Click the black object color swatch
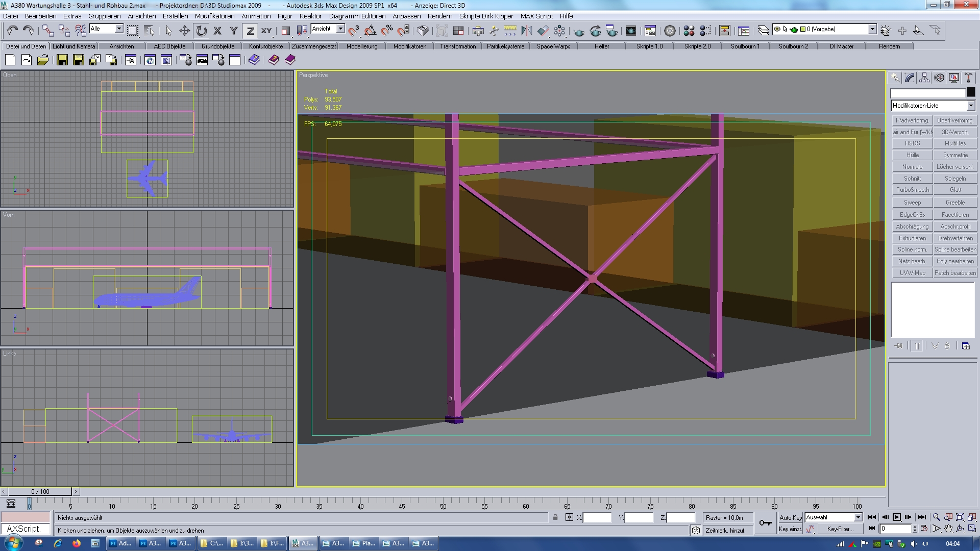980x551 pixels. [x=971, y=92]
